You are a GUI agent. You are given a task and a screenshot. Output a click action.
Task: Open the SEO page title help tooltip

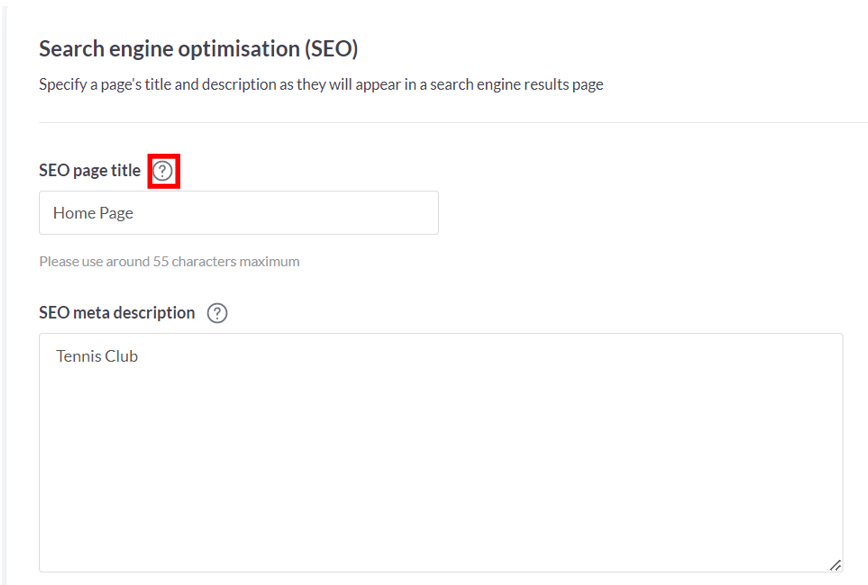tap(163, 171)
